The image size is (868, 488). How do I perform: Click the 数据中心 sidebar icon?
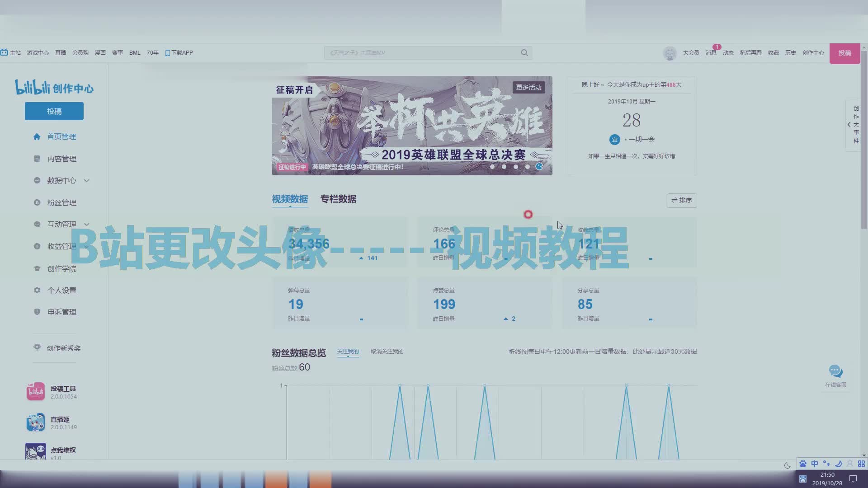click(37, 180)
